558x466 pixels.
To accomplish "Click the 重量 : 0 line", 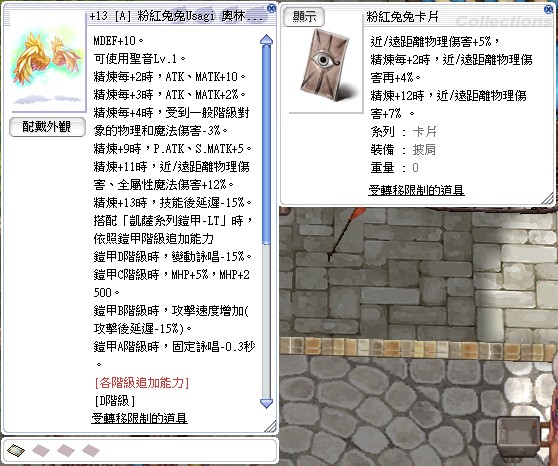I will (394, 167).
